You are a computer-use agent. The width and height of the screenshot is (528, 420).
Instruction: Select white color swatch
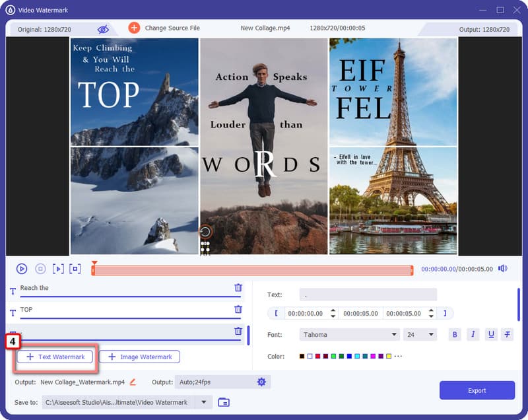[x=310, y=357]
